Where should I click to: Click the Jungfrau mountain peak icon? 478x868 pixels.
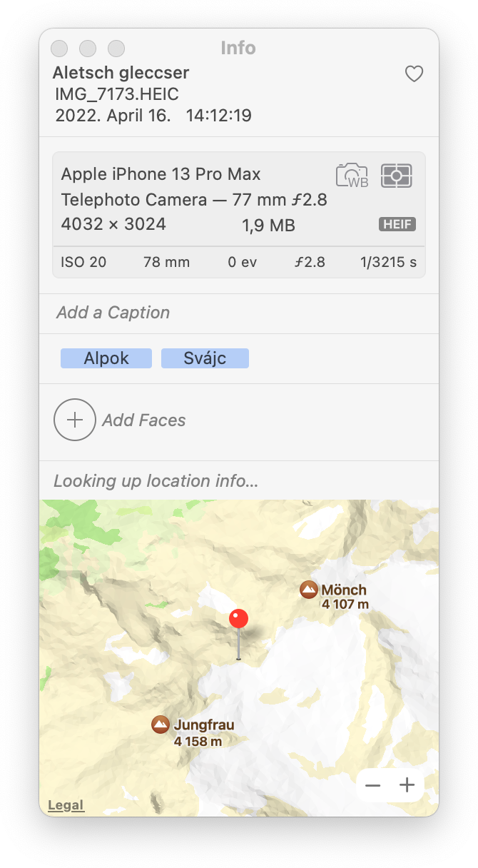point(161,725)
